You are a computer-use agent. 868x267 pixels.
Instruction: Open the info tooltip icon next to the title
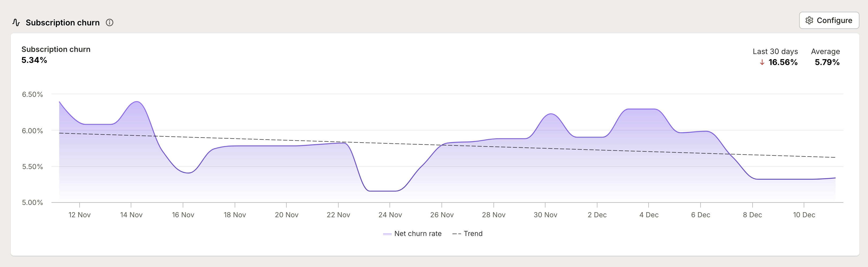[110, 22]
